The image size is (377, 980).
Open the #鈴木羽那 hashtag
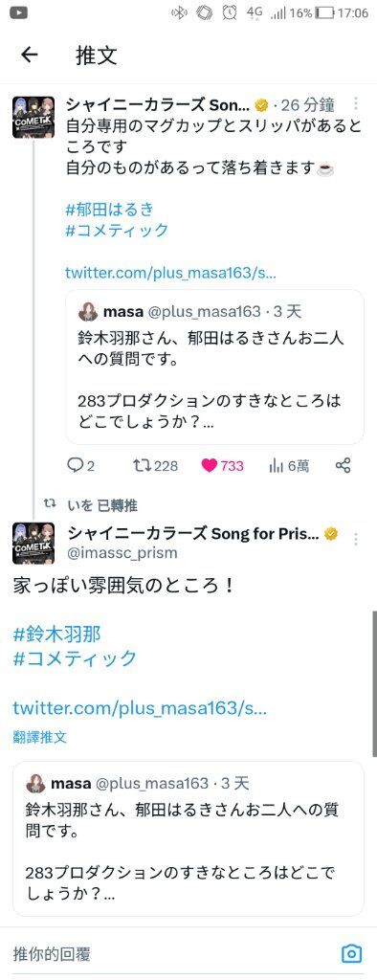point(56,635)
